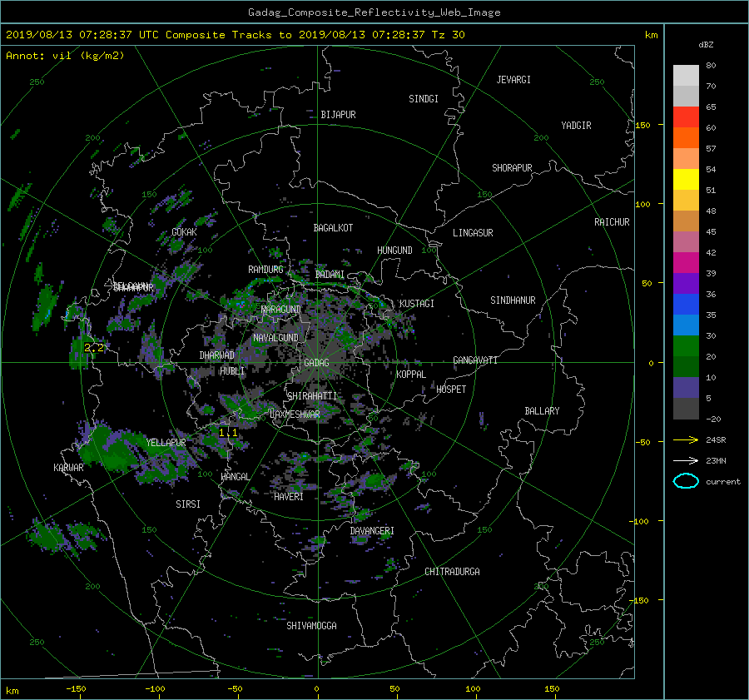Click the SHIRAHATTI city label
Viewport: 749px width, 700px height.
click(312, 395)
